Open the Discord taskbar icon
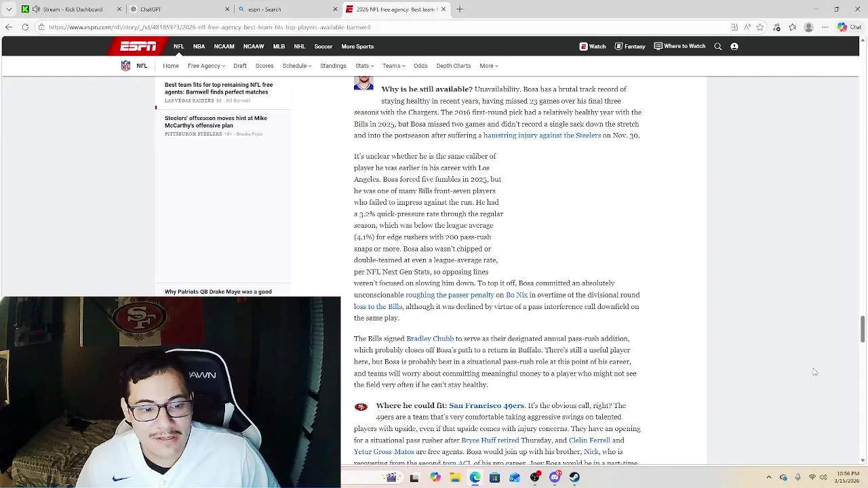The width and height of the screenshot is (868, 488). tap(555, 477)
